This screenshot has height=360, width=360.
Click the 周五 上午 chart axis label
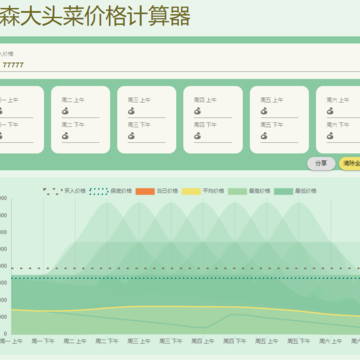click(267, 341)
